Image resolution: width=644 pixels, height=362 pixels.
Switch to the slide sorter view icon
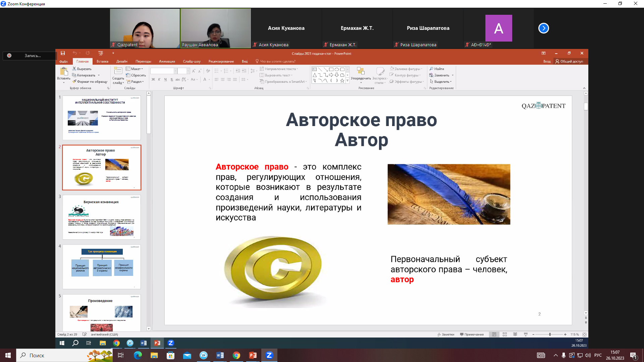(505, 335)
